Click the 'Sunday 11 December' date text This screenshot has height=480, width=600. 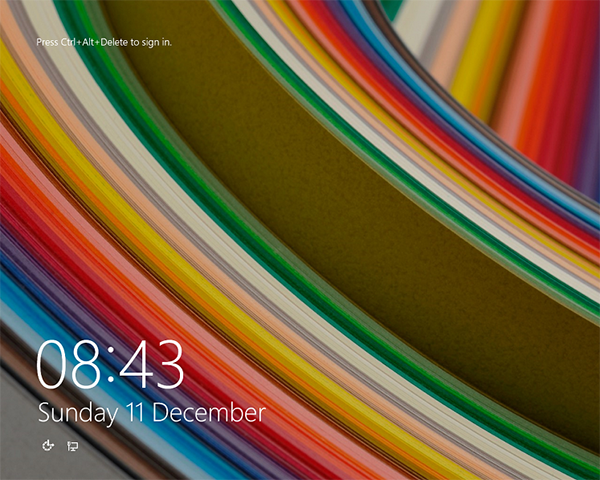tap(152, 412)
